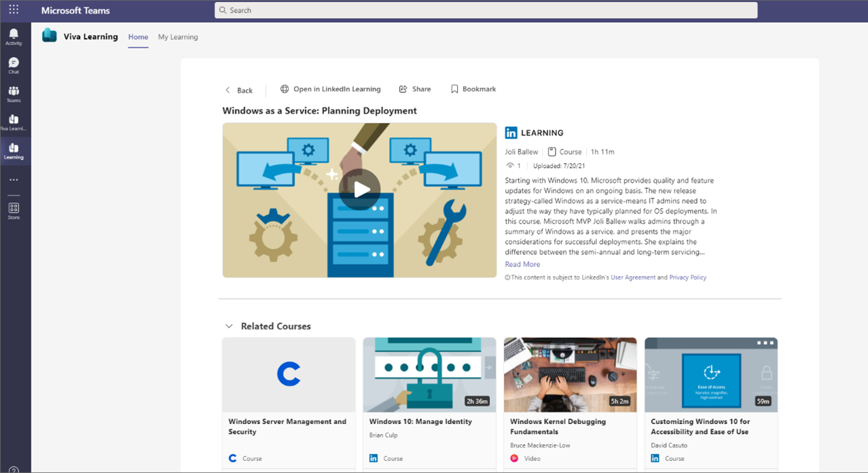Switch to the My Learning tab
Screen dimensions: 868x473
click(178, 37)
